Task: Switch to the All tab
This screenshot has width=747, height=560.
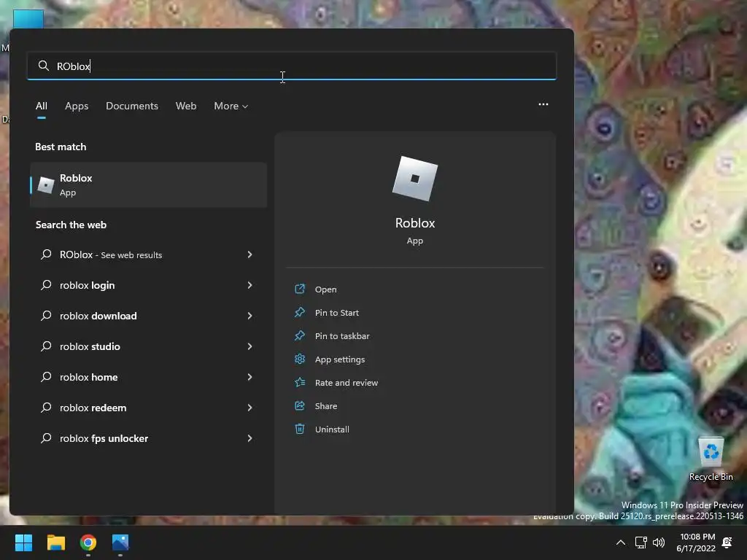Action: 42,106
